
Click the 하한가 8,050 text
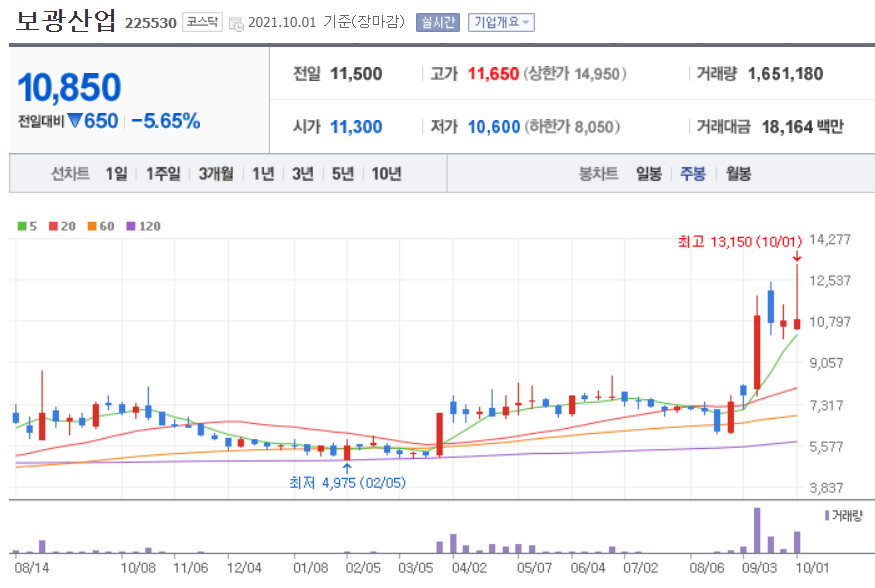573,127
